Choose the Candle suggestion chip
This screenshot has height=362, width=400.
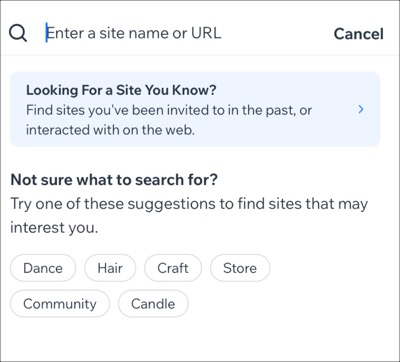tap(153, 304)
